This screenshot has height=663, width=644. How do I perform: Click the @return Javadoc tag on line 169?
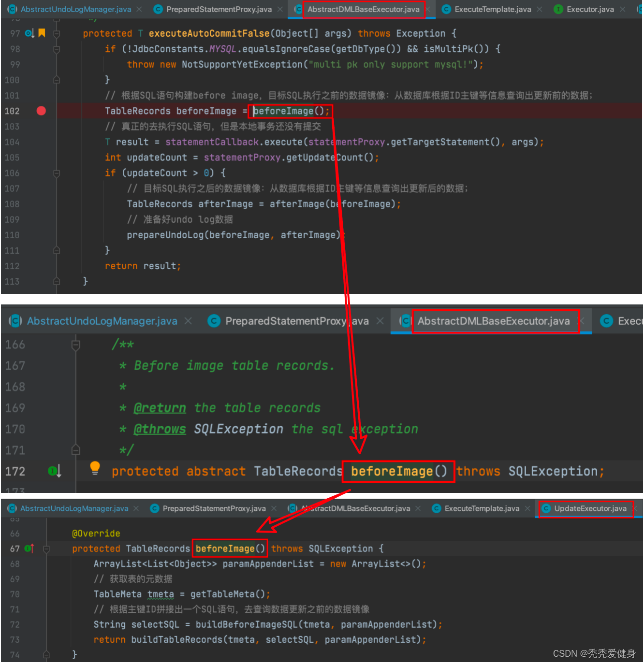click(160, 408)
